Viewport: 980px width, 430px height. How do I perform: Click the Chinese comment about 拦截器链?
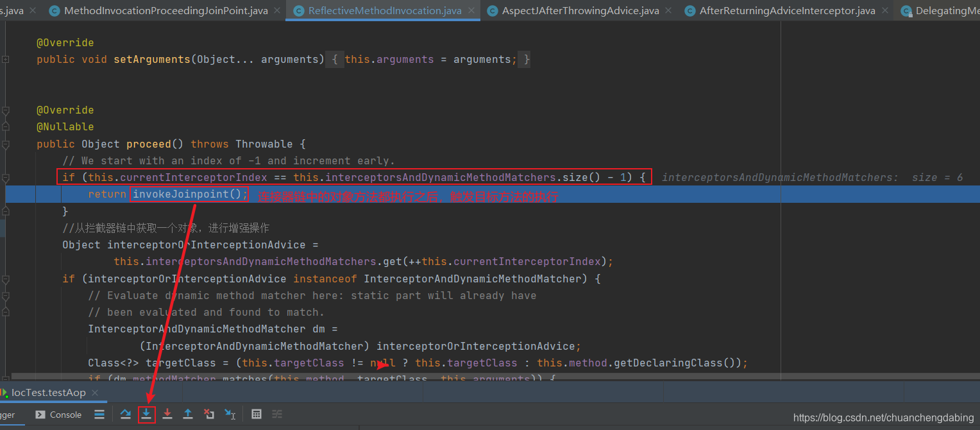[x=165, y=228]
